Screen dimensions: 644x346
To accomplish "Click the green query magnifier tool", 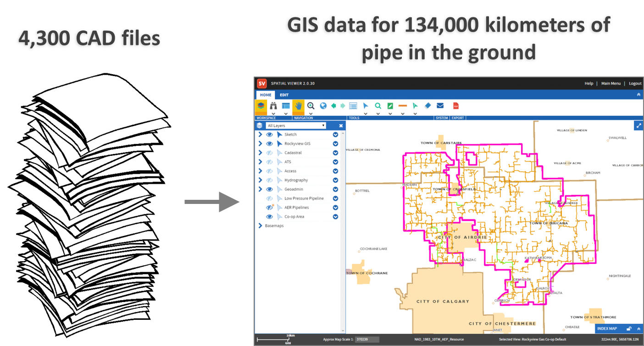I will [378, 106].
